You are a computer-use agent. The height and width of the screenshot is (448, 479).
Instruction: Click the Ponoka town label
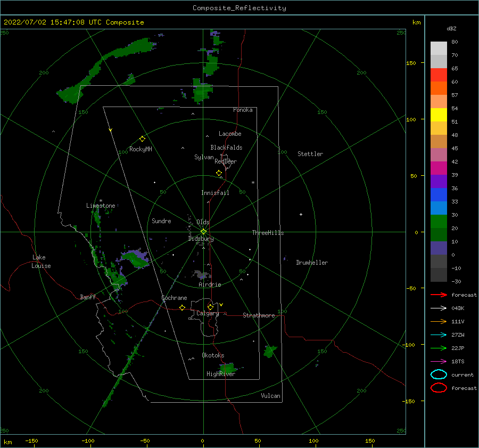(243, 110)
